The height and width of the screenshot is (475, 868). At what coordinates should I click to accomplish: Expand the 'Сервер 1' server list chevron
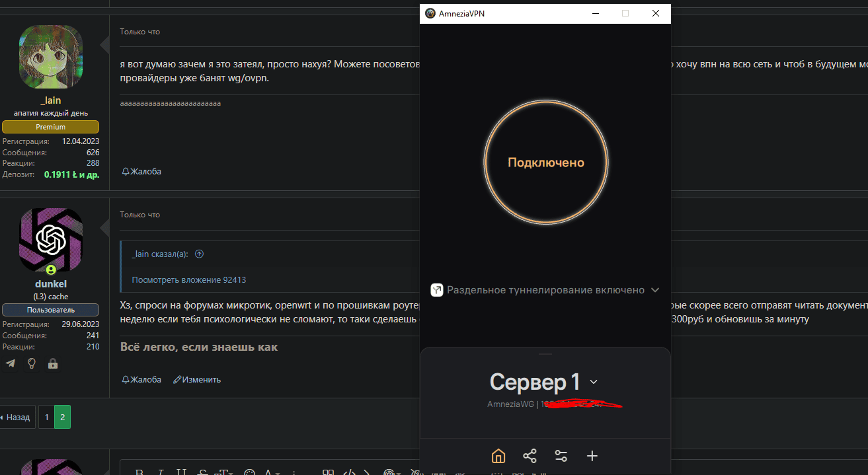[x=594, y=382]
